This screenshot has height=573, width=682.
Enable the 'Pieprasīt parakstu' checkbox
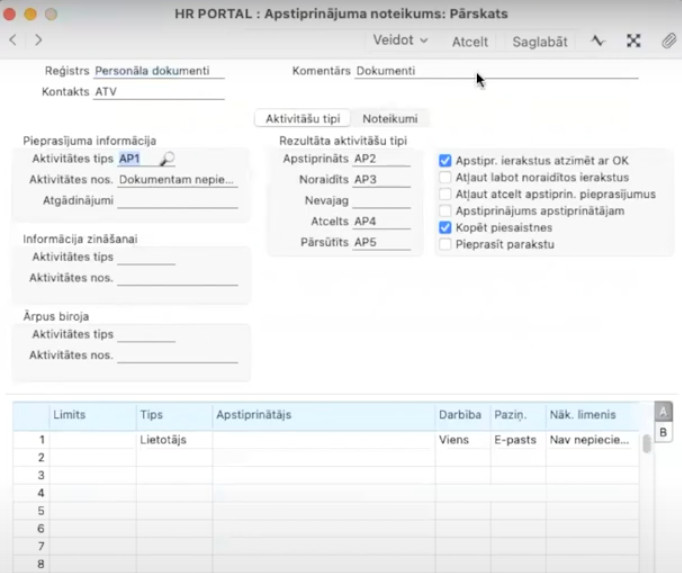(446, 244)
